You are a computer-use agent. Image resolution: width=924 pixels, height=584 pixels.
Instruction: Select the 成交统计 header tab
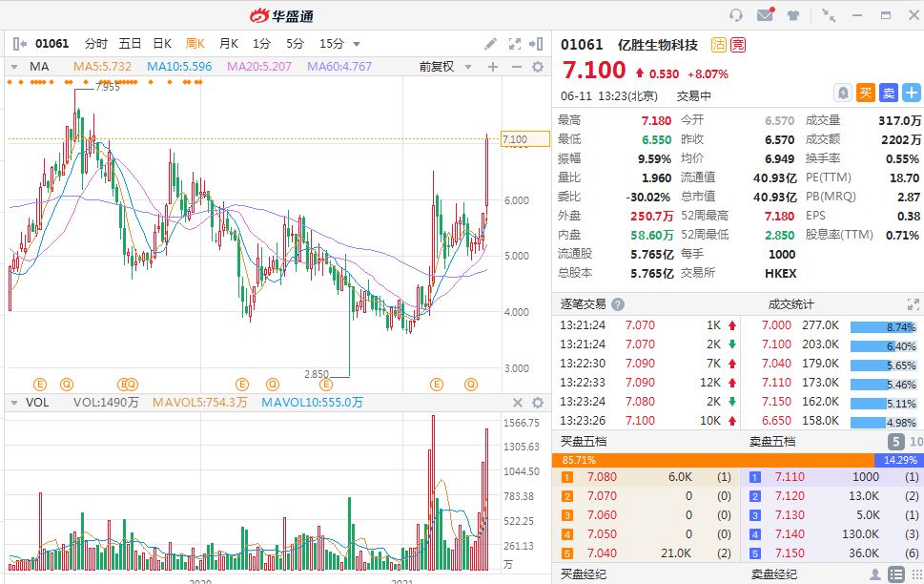791,304
